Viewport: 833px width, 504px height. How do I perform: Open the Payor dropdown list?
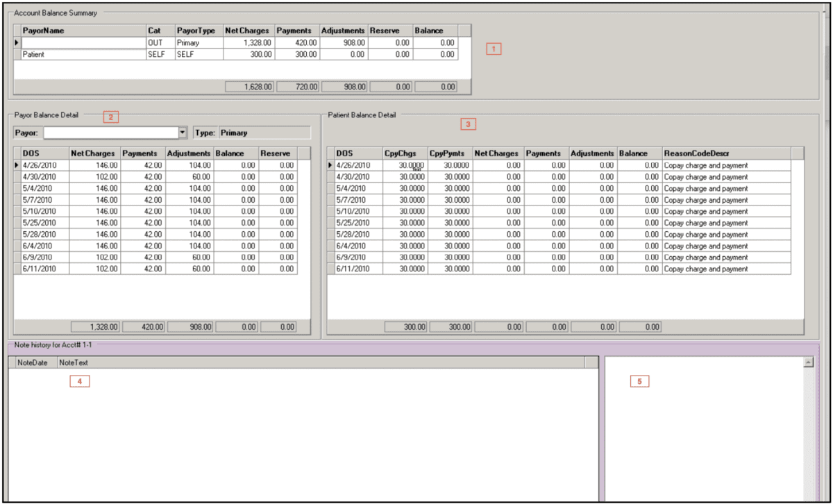click(182, 132)
